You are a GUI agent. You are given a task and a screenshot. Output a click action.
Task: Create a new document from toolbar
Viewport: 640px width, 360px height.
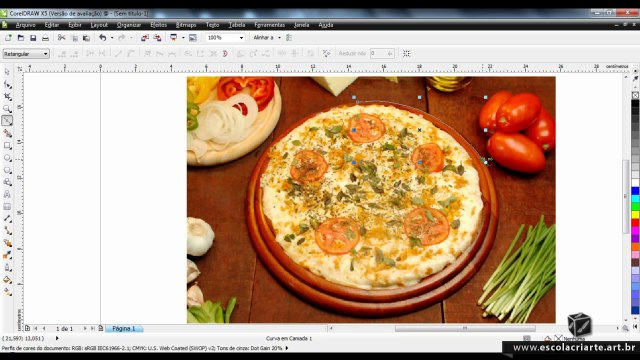pyautogui.click(x=8, y=38)
